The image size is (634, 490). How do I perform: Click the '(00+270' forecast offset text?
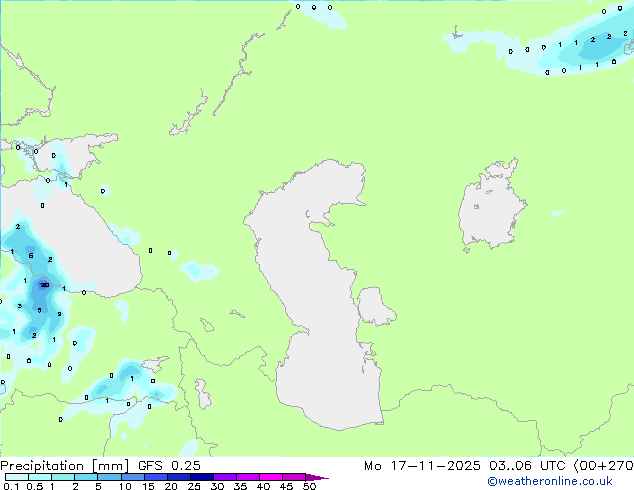pyautogui.click(x=604, y=466)
